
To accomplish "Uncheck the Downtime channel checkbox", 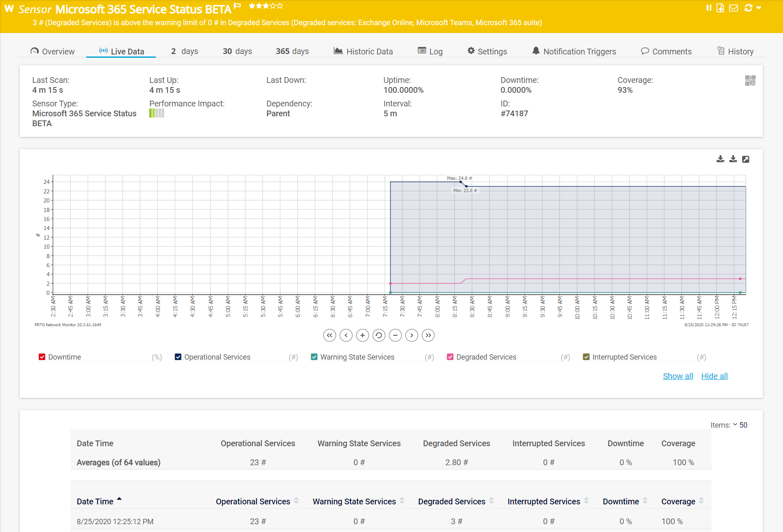I will pyautogui.click(x=42, y=357).
